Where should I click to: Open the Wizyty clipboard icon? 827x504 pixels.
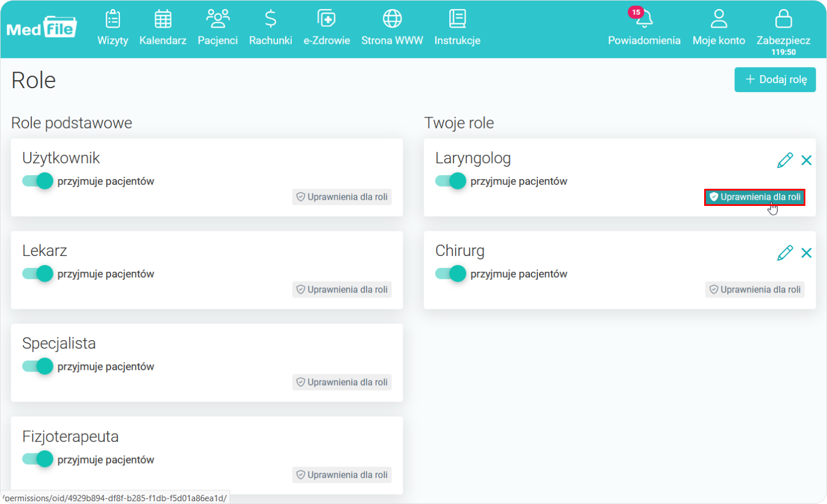[x=113, y=19]
